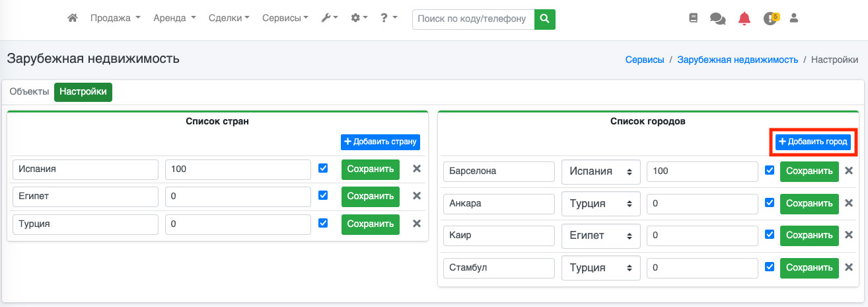Open the book icon in top bar
This screenshot has width=868, height=307.
click(693, 19)
